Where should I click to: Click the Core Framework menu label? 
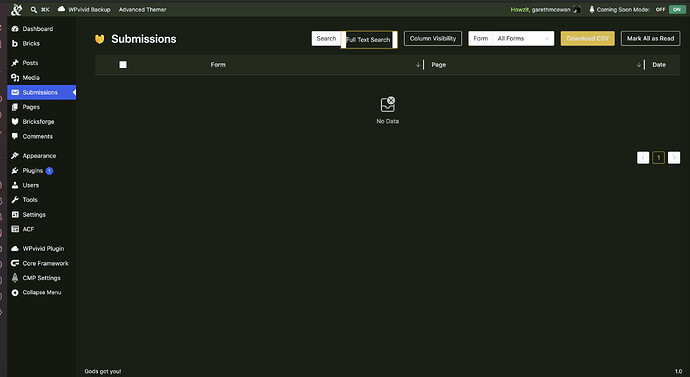point(45,263)
